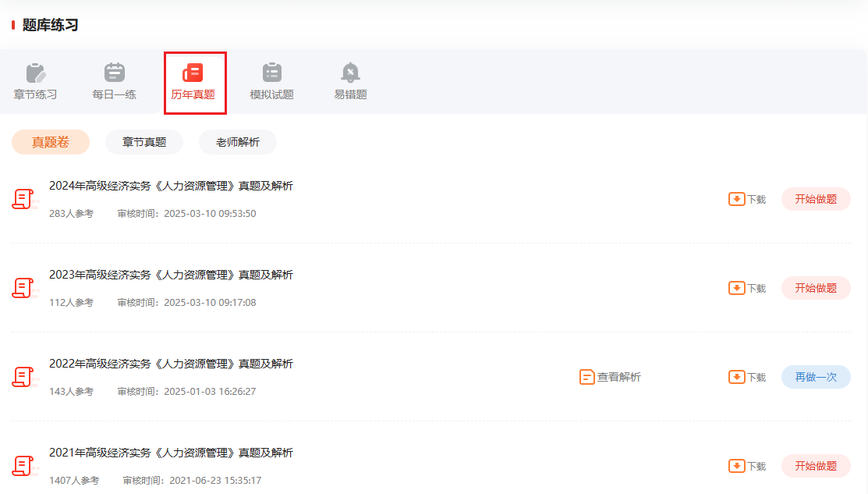Click download icon for 2022年 exam
This screenshot has width=868, height=494.
[x=737, y=377]
